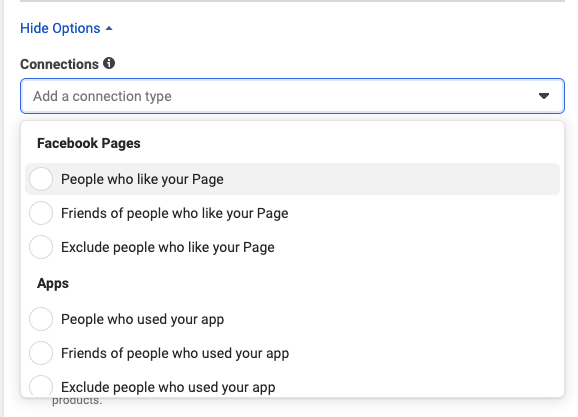Choose the Exclude people who like your Page text
The image size is (578, 417).
pos(168,247)
